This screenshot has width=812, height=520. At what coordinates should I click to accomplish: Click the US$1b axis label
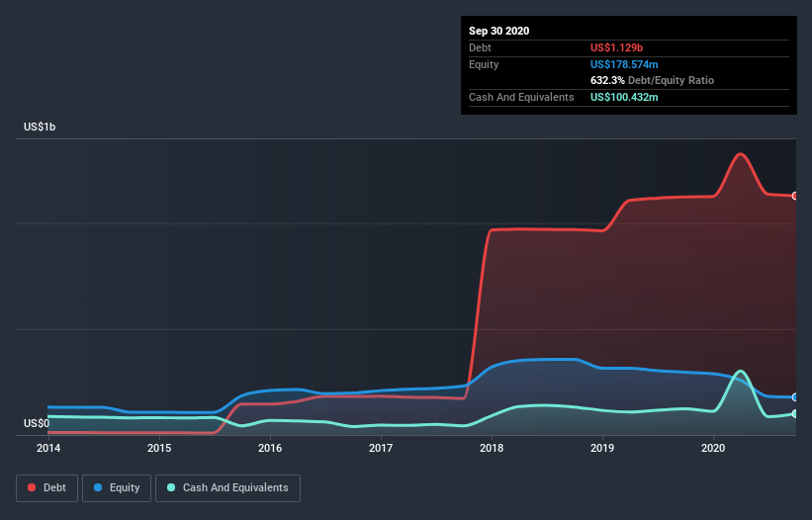click(40, 127)
